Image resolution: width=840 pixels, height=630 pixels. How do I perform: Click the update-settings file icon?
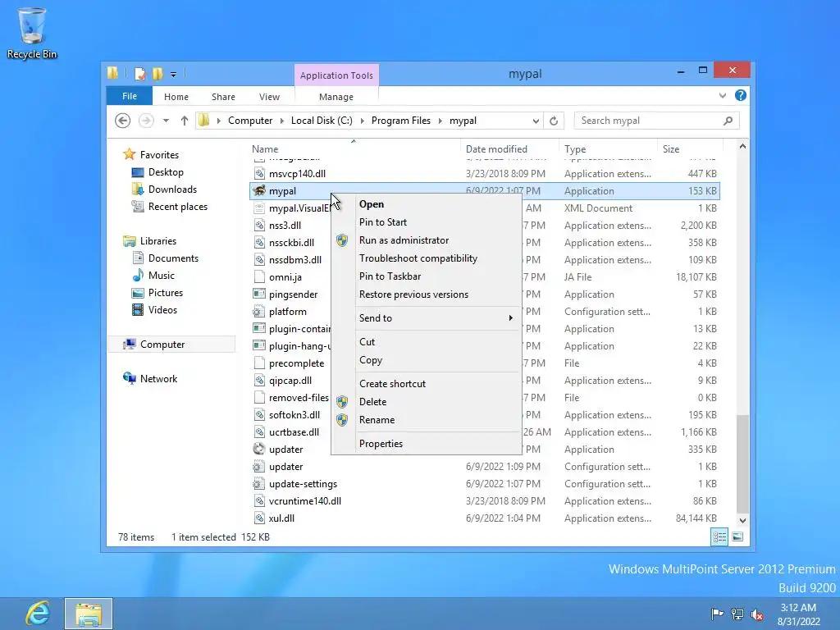tap(259, 484)
